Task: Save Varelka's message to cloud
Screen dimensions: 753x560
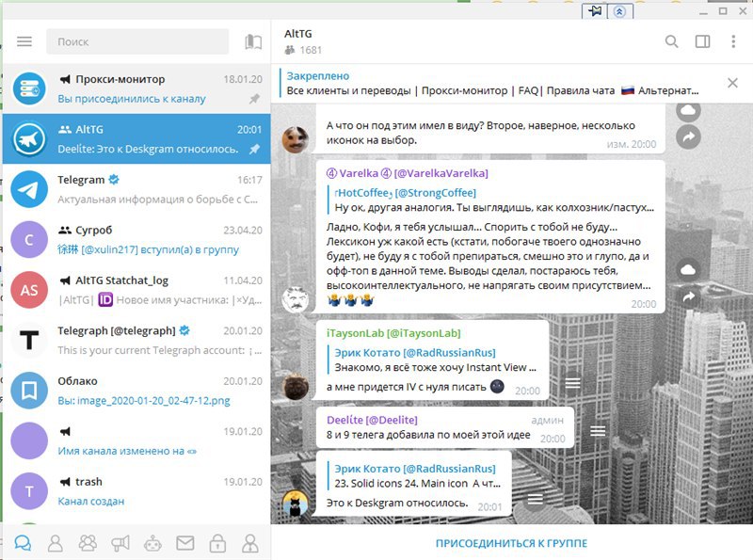Action: click(x=688, y=269)
